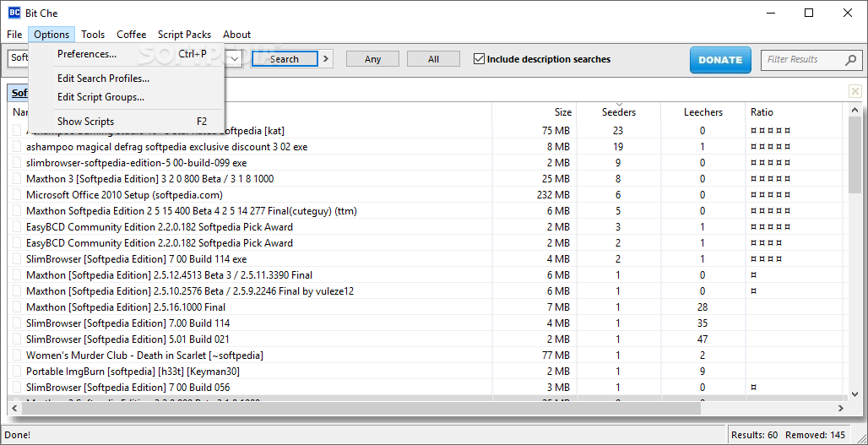Viewport: 868px width, 445px height.
Task: Click the Seeders value 19
Action: tap(618, 147)
